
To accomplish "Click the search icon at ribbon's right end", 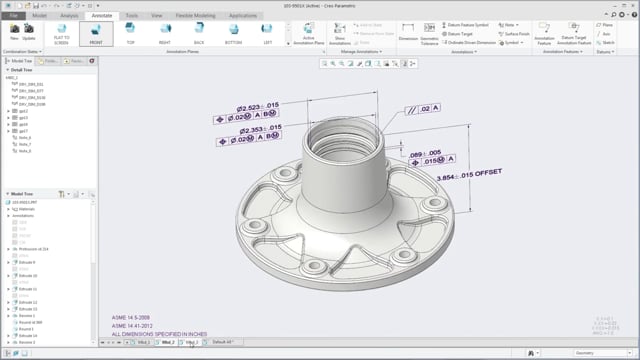I will tap(613, 15).
